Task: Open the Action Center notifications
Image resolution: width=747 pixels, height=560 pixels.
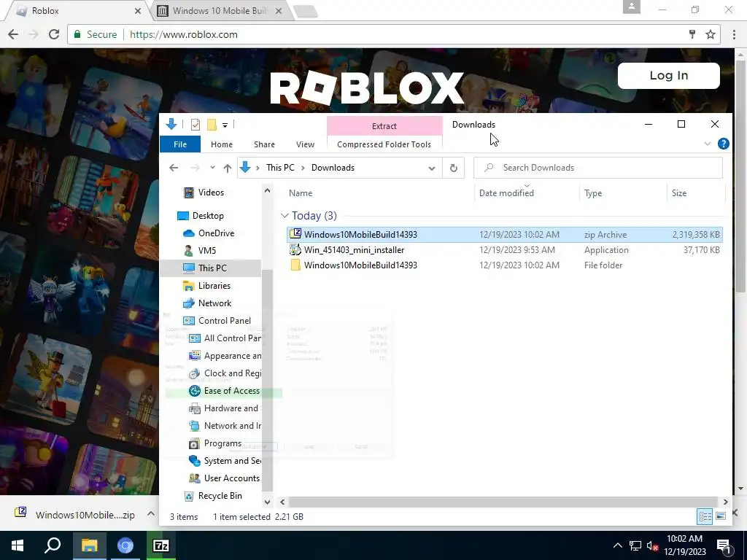Action: click(724, 545)
